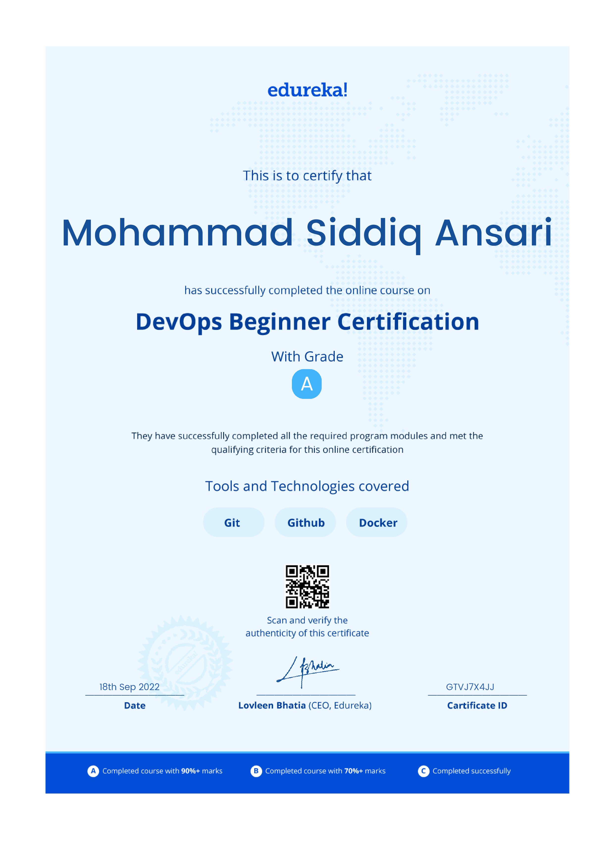Click the edureka! logo at top
The image size is (614, 868).
point(307,90)
